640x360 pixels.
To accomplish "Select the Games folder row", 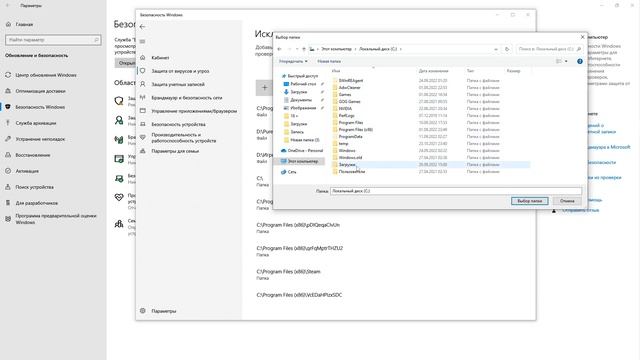I will click(x=345, y=94).
